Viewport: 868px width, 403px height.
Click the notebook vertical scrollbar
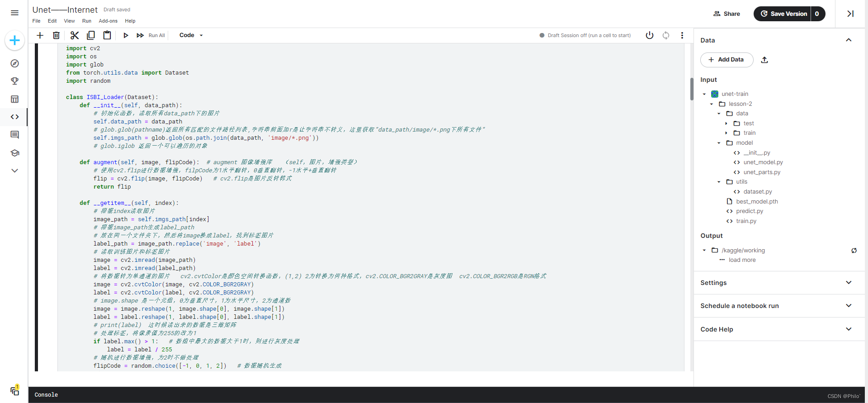[692, 89]
